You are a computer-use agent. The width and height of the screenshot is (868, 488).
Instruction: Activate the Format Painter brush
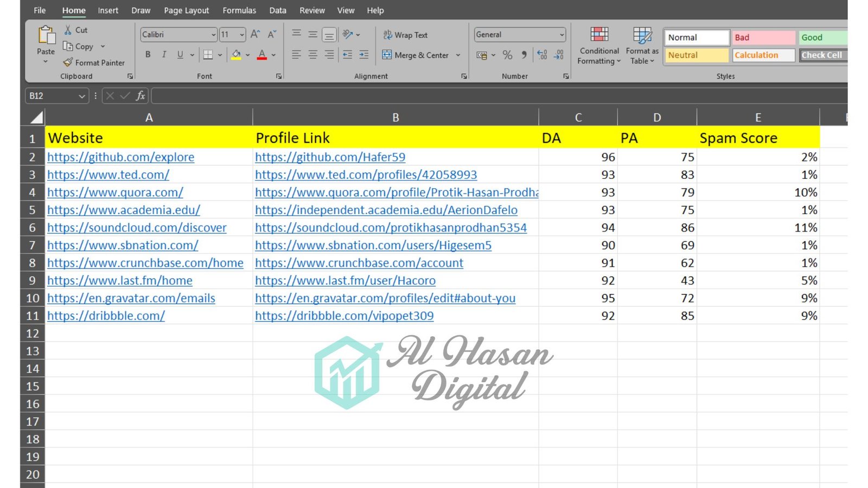pyautogui.click(x=68, y=62)
